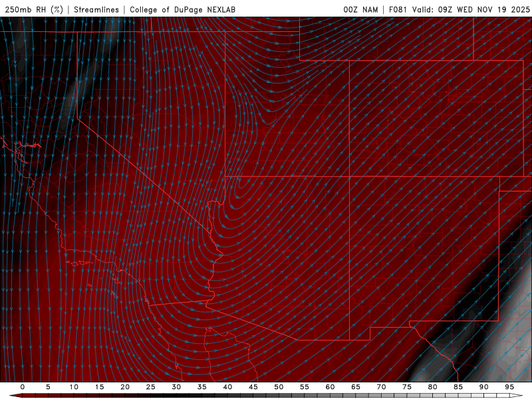Click the colorbar value label "5"
The width and height of the screenshot is (532, 399).
[48, 387]
